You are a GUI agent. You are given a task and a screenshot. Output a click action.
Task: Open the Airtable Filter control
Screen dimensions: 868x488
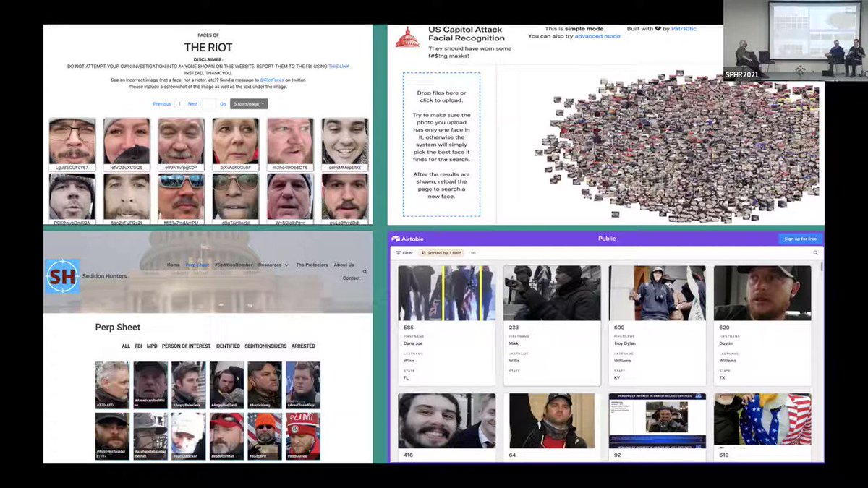pos(404,253)
